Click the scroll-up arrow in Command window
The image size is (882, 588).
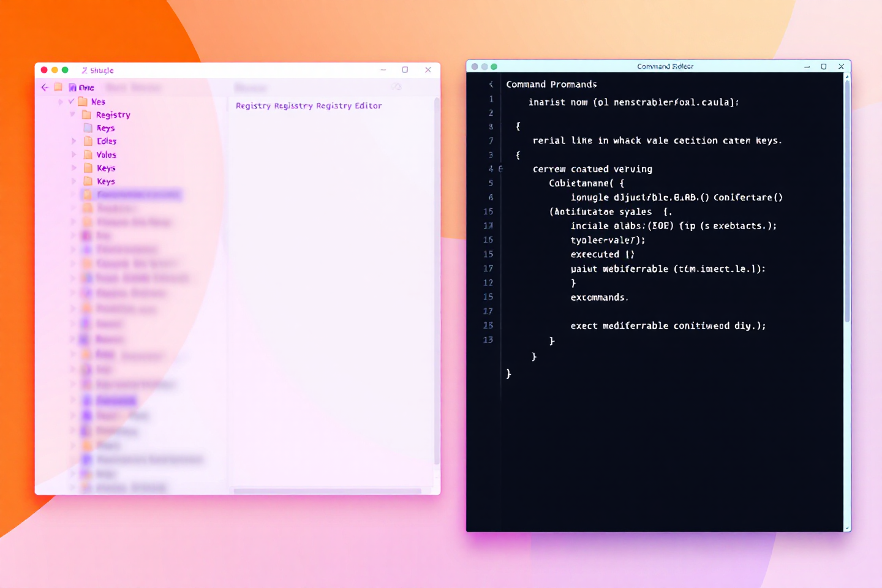(x=847, y=76)
